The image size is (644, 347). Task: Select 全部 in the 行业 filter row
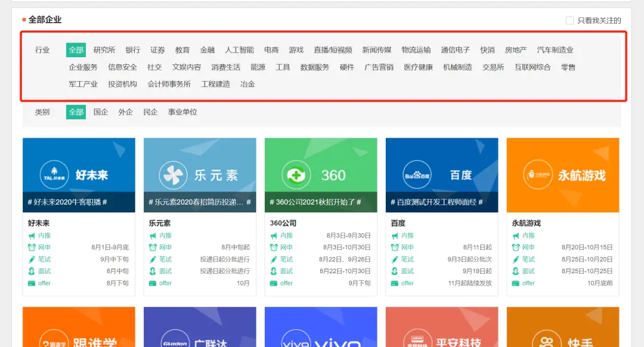tap(76, 50)
